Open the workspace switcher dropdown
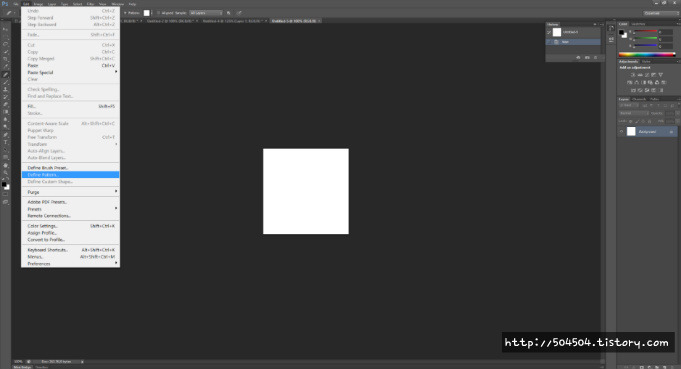 661,13
